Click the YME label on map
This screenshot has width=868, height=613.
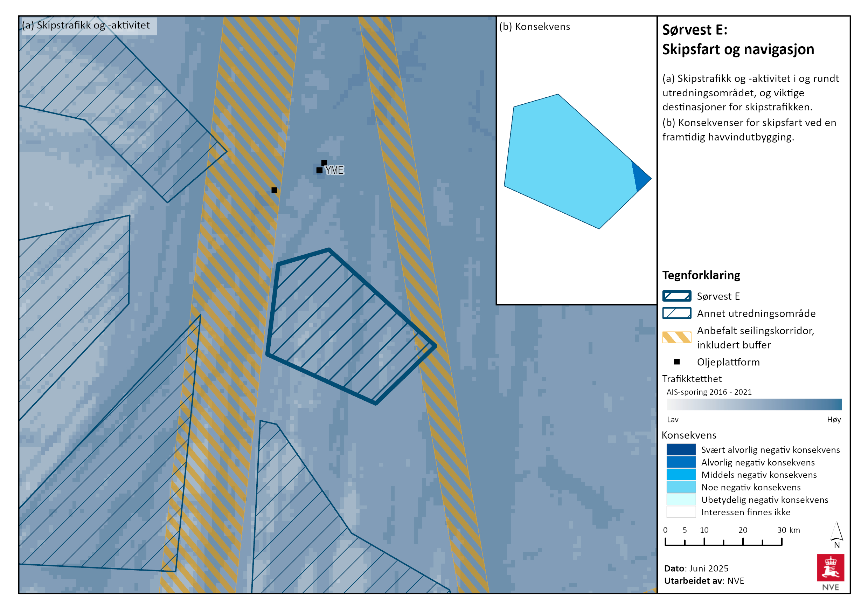tap(335, 171)
